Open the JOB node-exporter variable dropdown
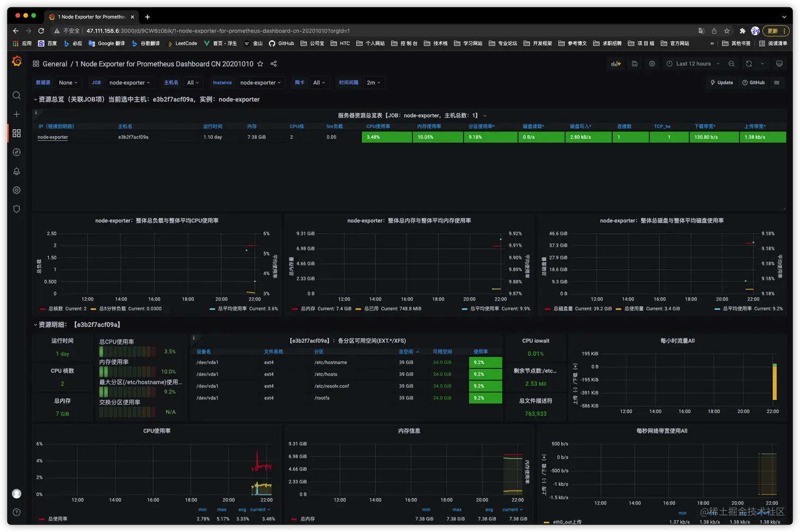800x532 pixels. [130, 82]
